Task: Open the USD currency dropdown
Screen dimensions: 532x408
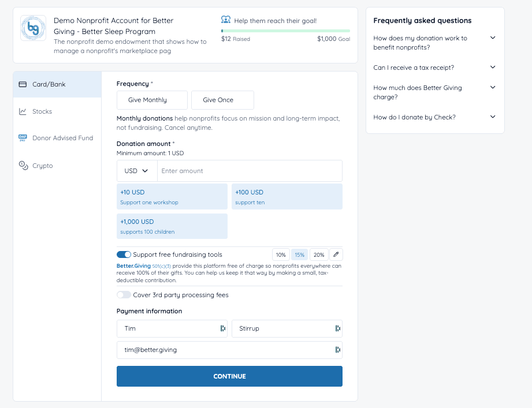Action: pos(137,171)
